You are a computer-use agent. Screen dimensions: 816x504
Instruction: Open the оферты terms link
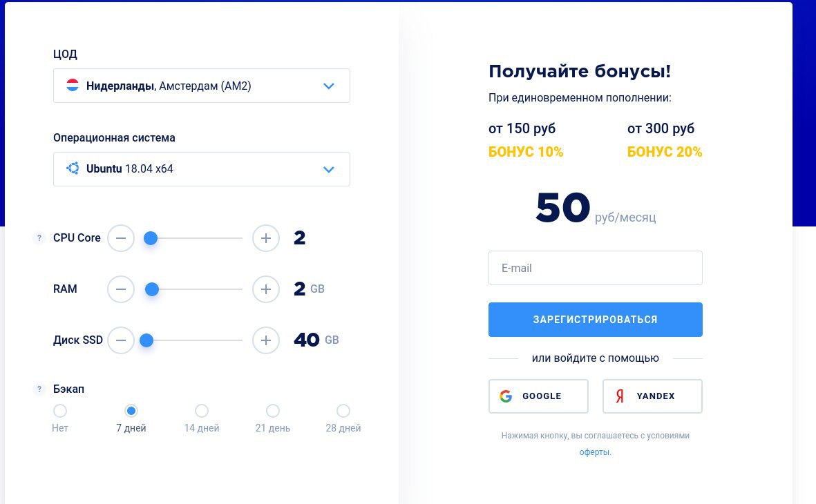(594, 452)
